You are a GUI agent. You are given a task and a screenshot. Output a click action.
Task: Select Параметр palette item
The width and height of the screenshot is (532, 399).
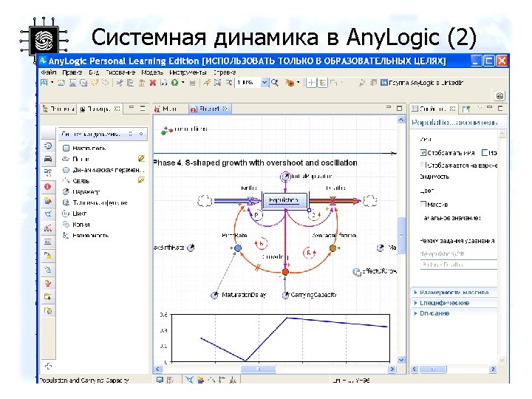[x=81, y=191]
